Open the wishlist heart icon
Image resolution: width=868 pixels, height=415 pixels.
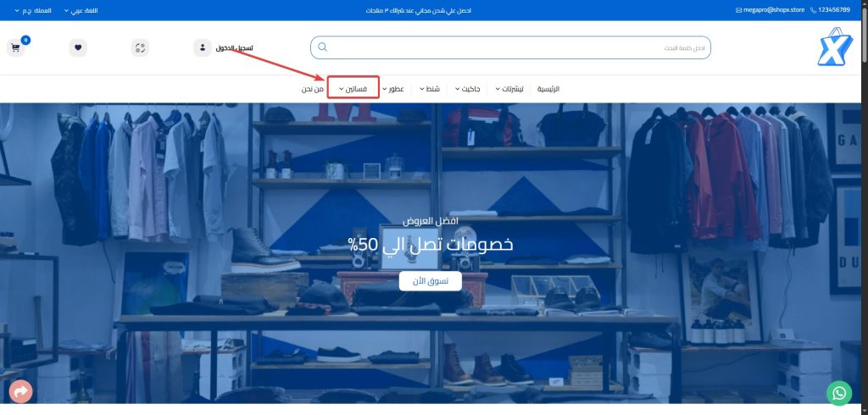78,47
